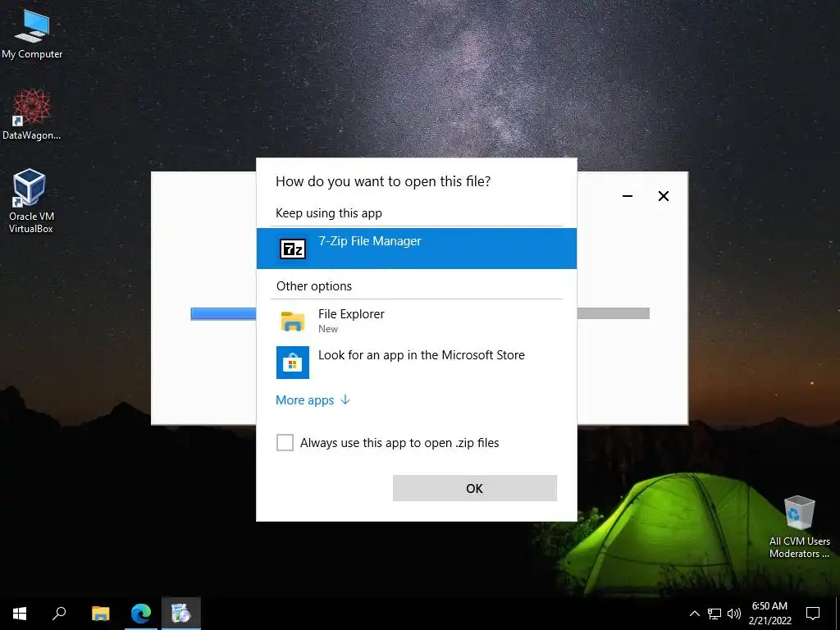Click the installer app icon on taskbar
Viewport: 840px width, 630px height.
click(181, 614)
